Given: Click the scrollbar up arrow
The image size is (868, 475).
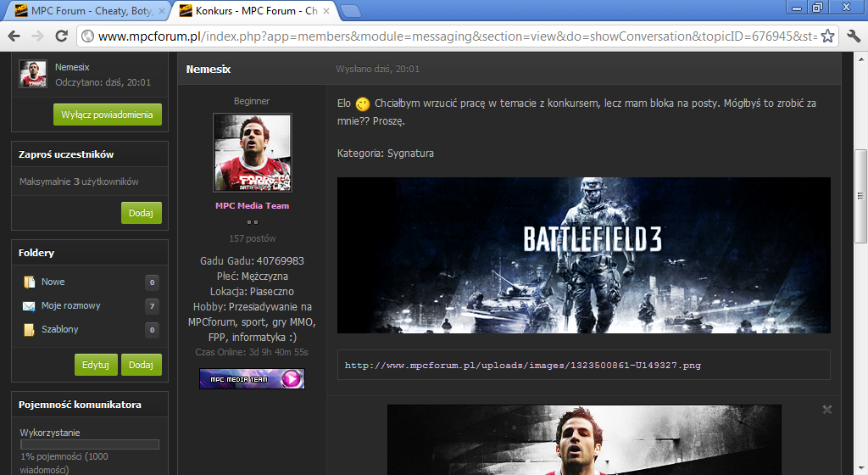Looking at the screenshot, I should (861, 59).
